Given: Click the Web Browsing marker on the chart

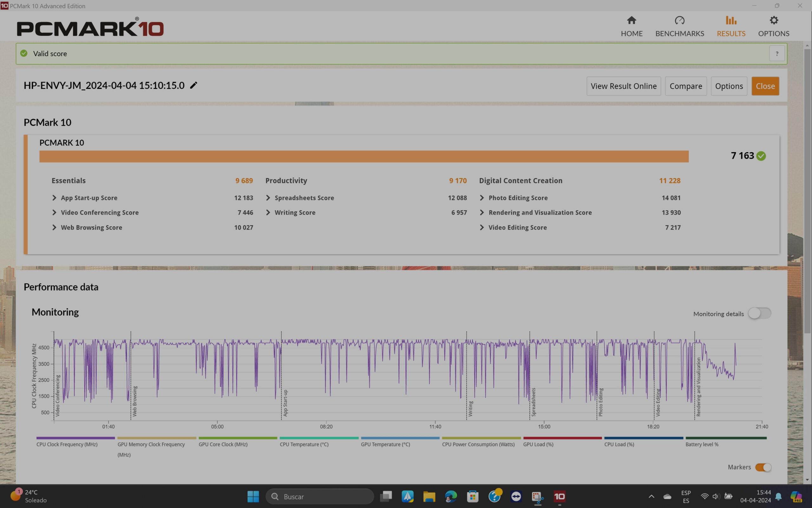Looking at the screenshot, I should (134, 401).
